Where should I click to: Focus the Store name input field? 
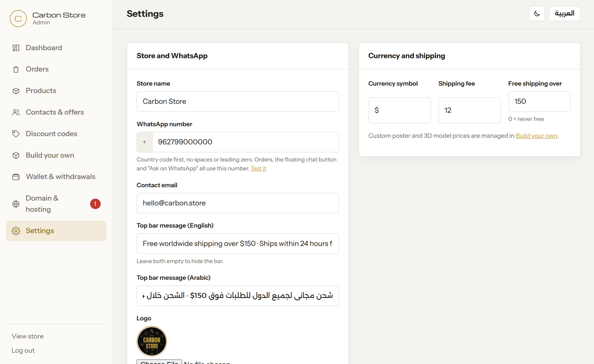(238, 102)
